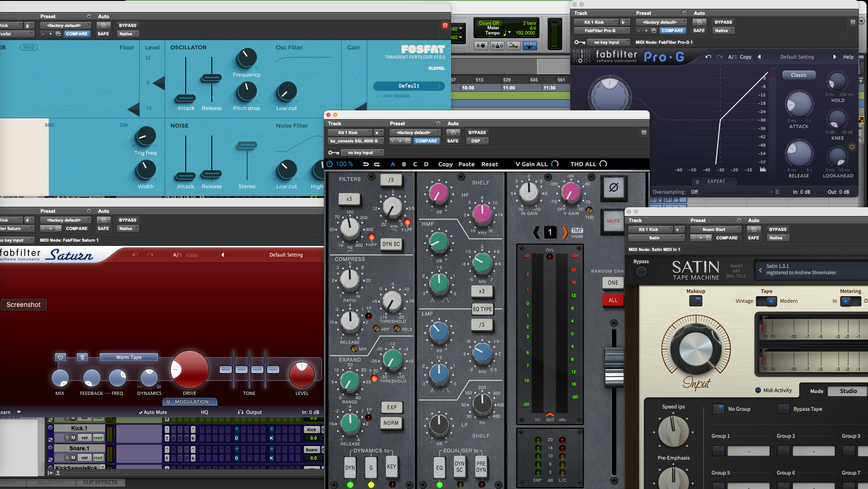The width and height of the screenshot is (868, 489).
Task: Toggle the bx_console SSL power button
Action: [330, 164]
